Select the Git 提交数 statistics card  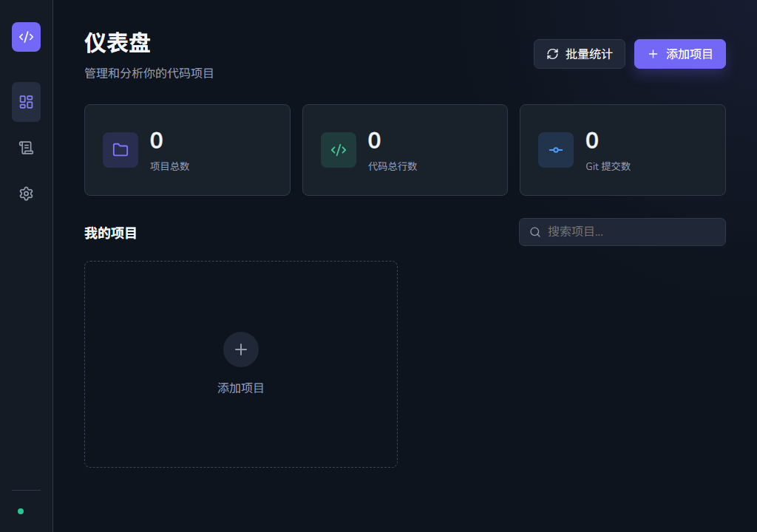[x=622, y=150]
